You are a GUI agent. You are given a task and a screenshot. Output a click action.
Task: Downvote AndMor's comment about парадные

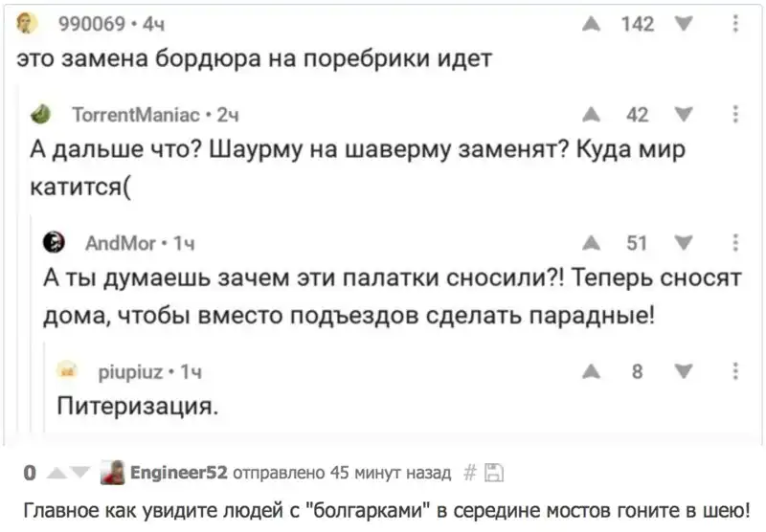click(681, 243)
